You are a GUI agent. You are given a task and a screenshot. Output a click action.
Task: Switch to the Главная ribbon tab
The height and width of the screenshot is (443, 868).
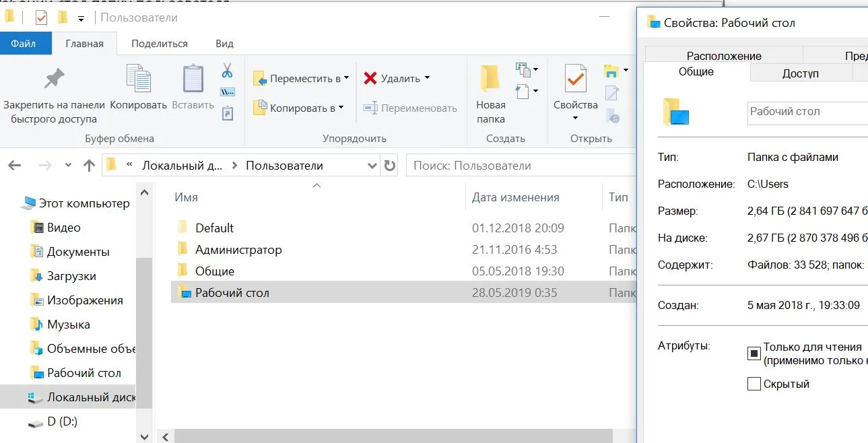click(84, 44)
